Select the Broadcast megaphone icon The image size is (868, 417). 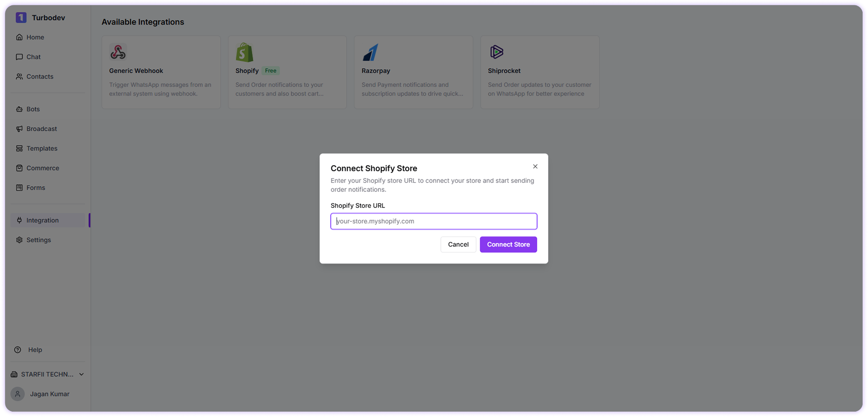click(x=19, y=129)
